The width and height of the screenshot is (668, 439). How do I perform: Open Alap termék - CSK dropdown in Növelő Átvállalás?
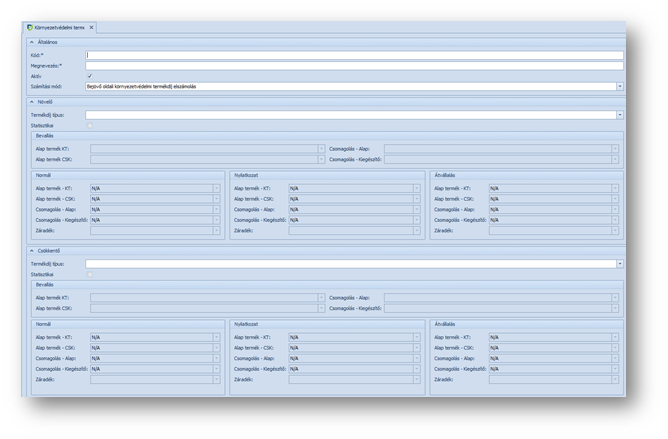click(x=615, y=199)
